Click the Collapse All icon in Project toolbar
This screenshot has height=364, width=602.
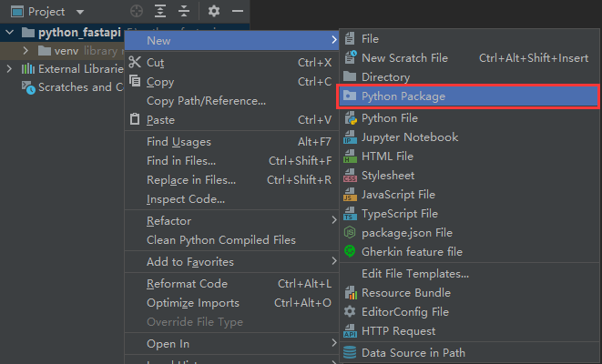[x=185, y=12]
